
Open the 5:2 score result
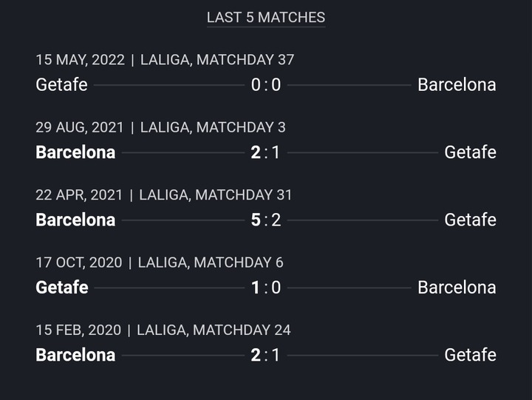tap(266, 220)
